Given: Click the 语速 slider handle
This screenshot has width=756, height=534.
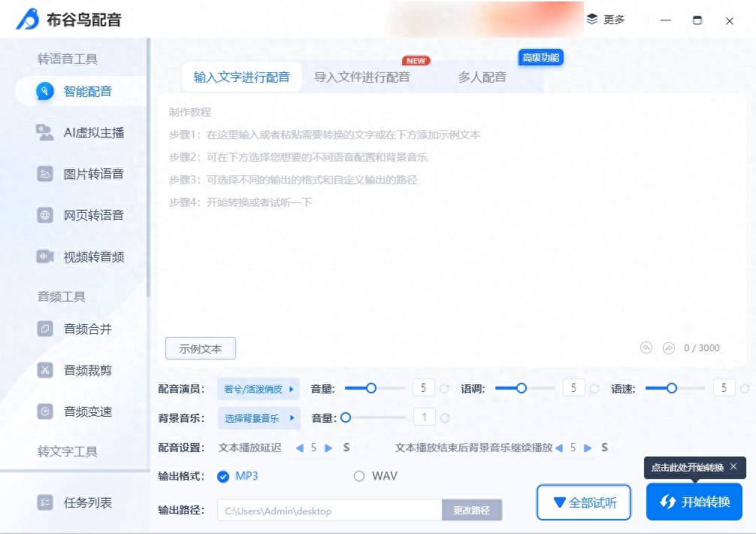Looking at the screenshot, I should (672, 388).
